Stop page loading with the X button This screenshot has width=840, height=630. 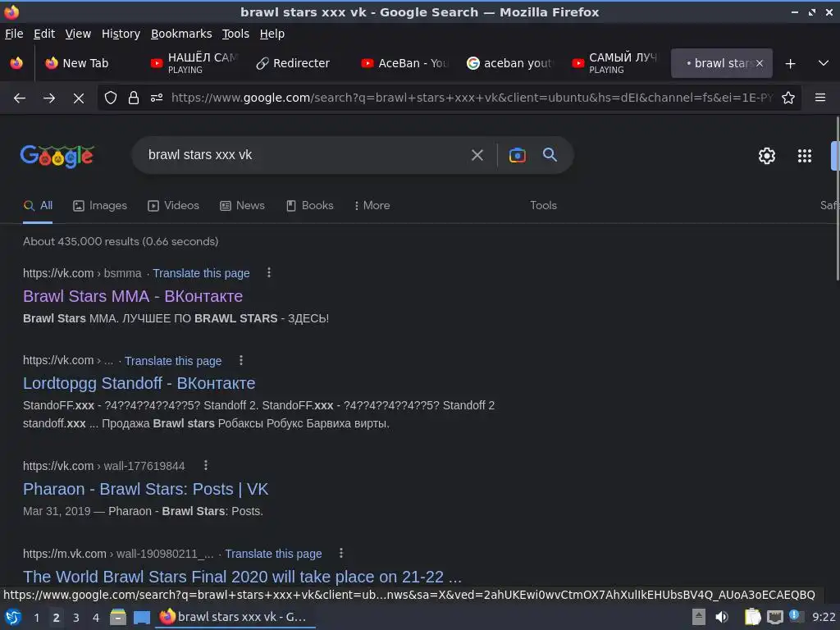[x=79, y=98]
